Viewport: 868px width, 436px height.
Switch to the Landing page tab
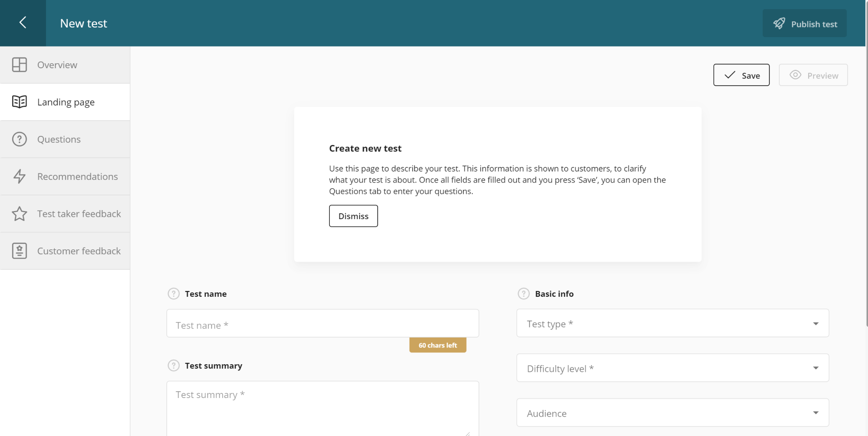66,102
